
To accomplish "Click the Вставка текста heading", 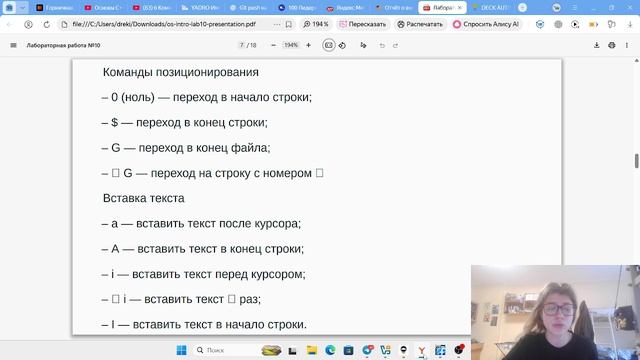I will pos(144,198).
